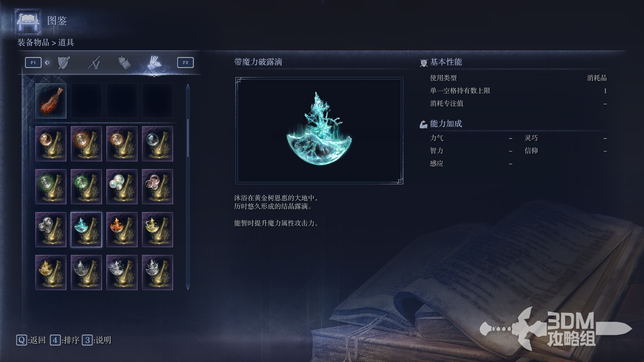The height and width of the screenshot is (362, 644).
Task: Click the item list scroll up arrow
Action: click(188, 87)
